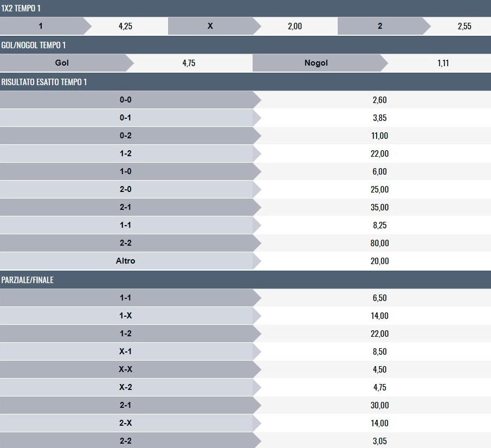This screenshot has height=448, width=491.
Task: Pick the X draw odds 2,00 Tempo 1
Action: [295, 26]
